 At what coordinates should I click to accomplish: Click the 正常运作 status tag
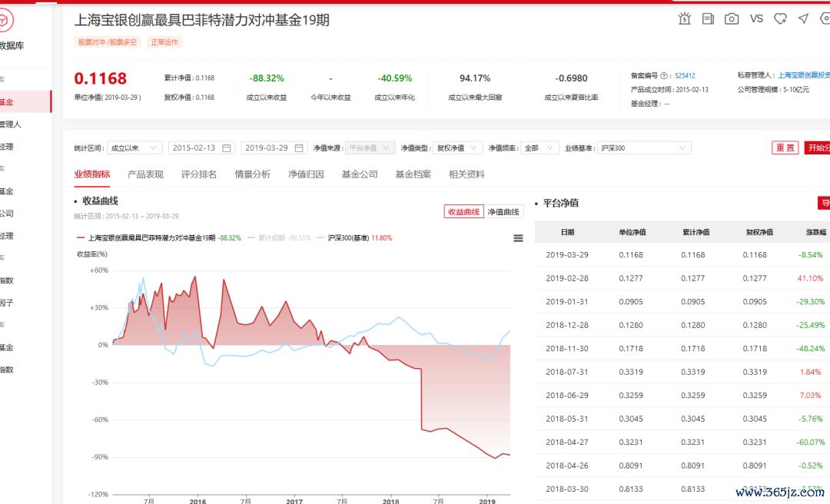point(164,42)
